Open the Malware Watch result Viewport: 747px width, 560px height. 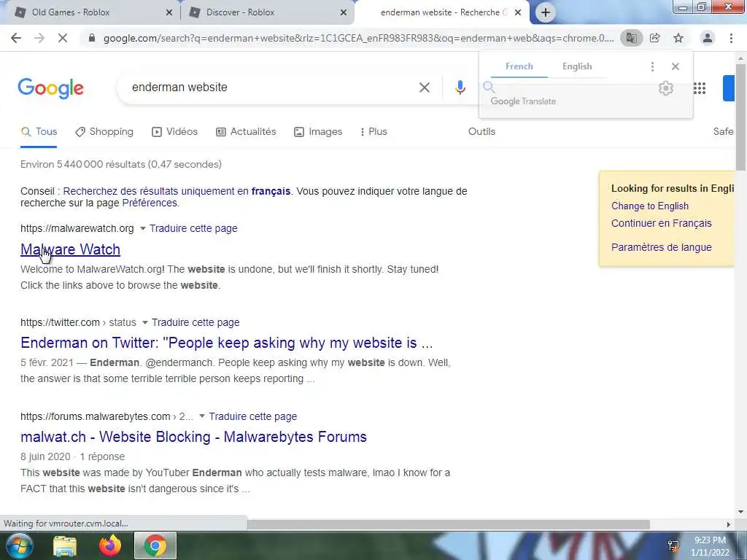(70, 249)
